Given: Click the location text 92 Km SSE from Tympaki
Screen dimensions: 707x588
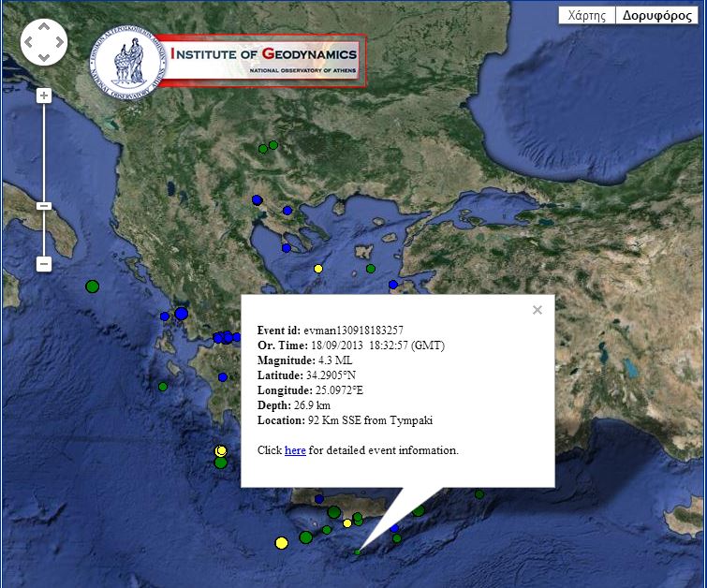Looking at the screenshot, I should pyautogui.click(x=370, y=420).
